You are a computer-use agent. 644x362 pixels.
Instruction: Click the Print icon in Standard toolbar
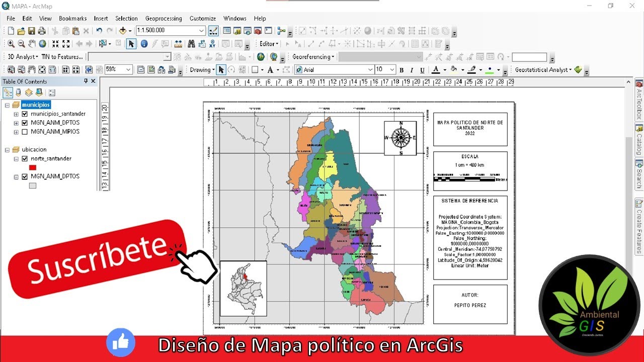click(42, 31)
